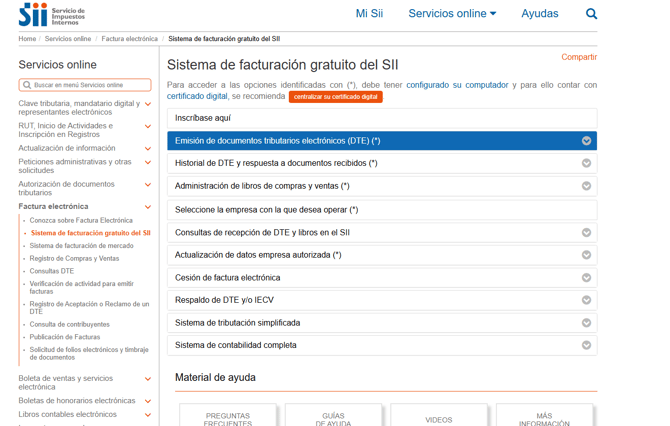Open Publicación de Facturas
Screen dimensions: 670x426
point(65,337)
